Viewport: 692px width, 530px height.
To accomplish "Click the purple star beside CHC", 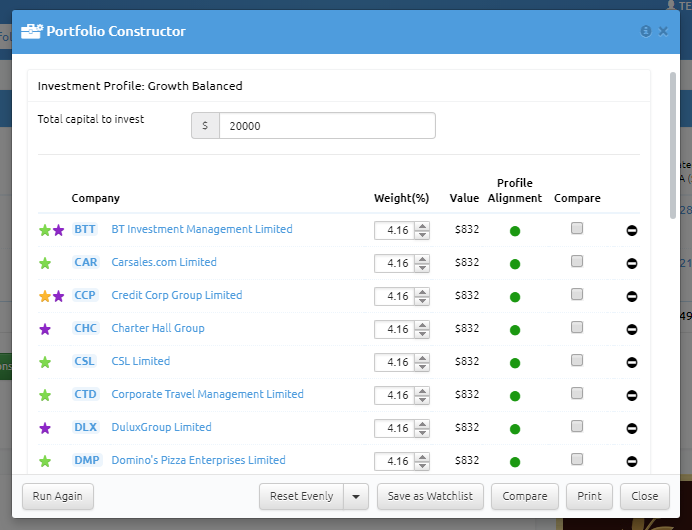I will 45,329.
